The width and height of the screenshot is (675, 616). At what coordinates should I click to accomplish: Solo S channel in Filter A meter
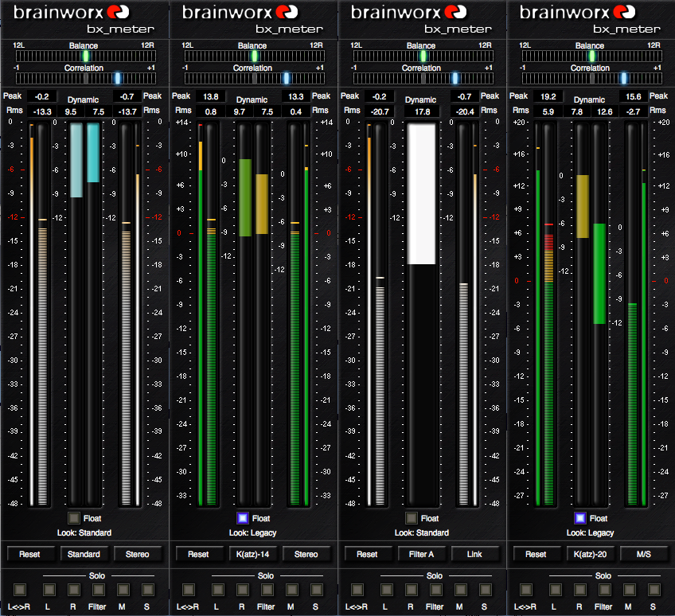pyautogui.click(x=486, y=590)
